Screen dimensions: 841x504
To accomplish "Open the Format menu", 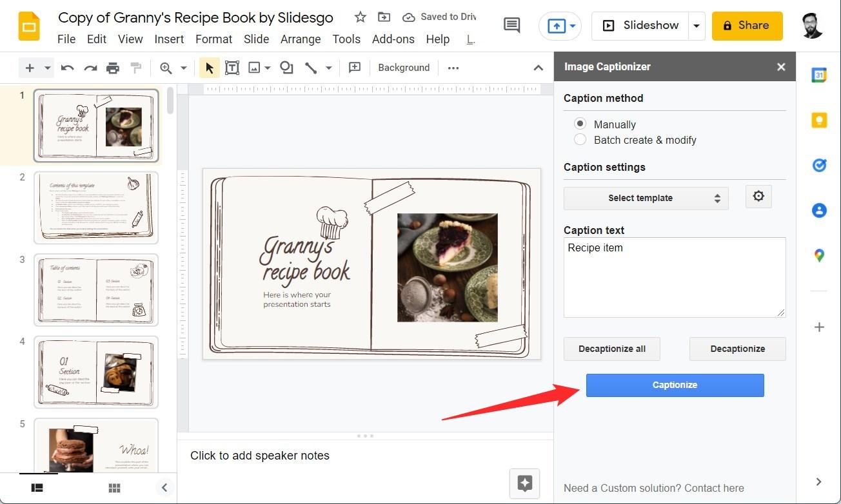I will click(213, 39).
